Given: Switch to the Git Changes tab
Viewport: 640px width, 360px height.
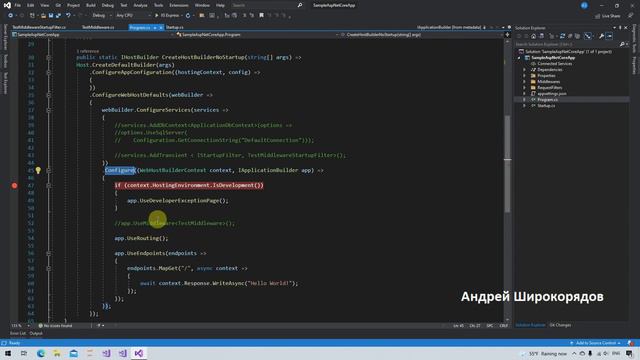Looking at the screenshot, I should click(x=560, y=325).
